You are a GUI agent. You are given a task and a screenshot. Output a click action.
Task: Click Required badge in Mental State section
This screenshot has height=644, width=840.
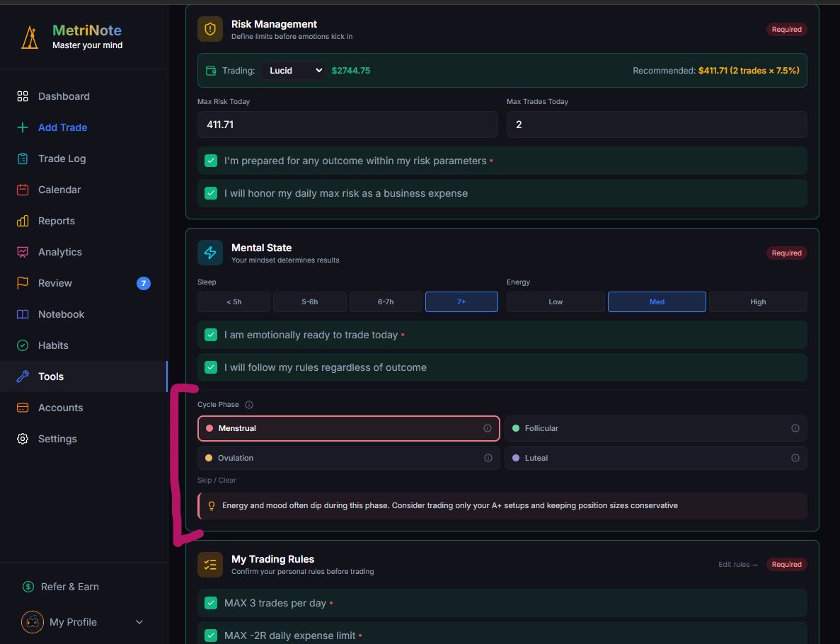[x=786, y=253]
